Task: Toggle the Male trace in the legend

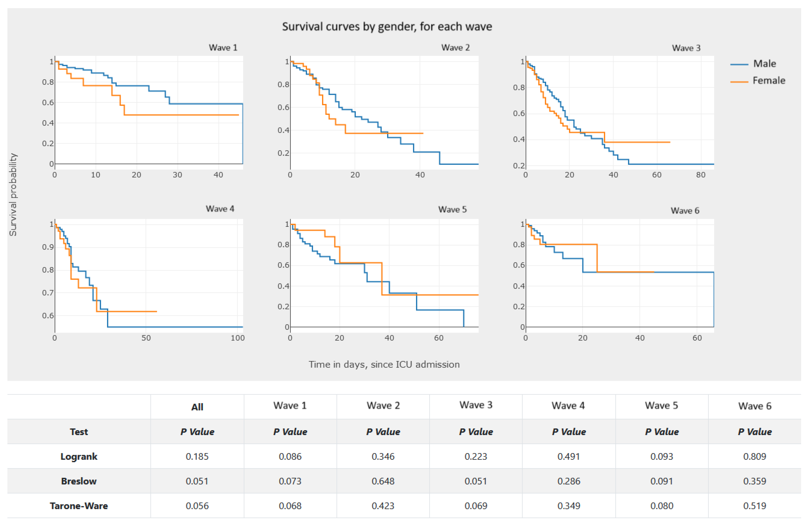Action: coord(764,64)
